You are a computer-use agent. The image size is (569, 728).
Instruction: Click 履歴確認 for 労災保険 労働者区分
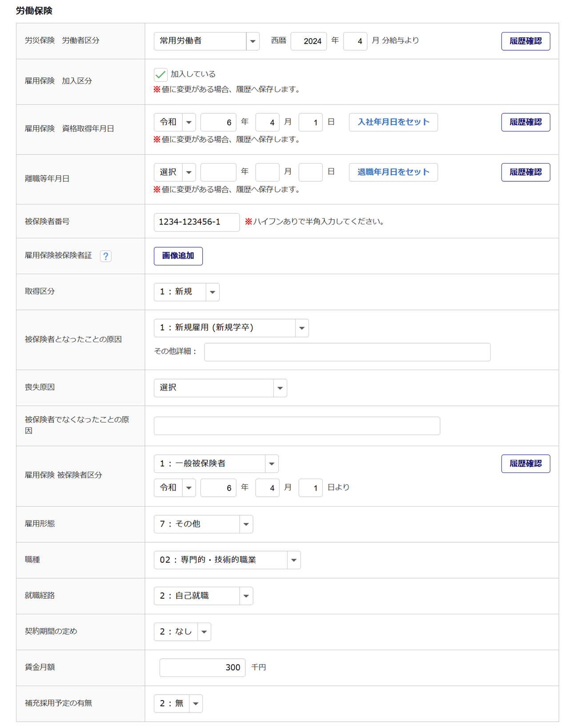(525, 41)
